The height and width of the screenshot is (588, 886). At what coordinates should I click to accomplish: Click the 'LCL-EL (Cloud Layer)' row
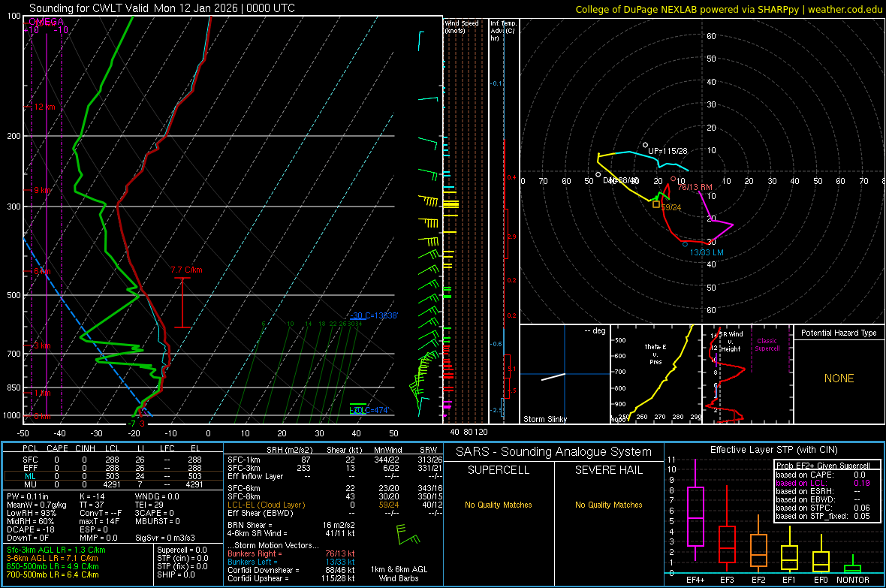click(335, 505)
